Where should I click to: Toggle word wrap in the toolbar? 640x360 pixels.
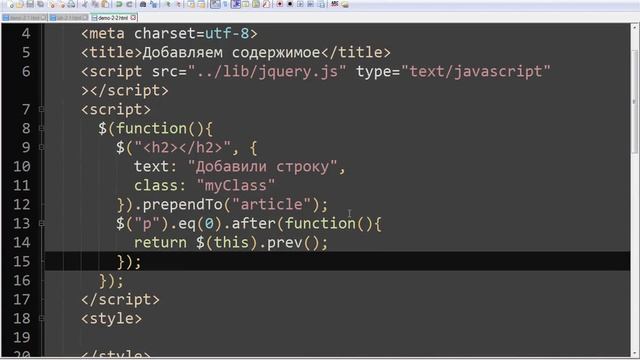point(216,4)
